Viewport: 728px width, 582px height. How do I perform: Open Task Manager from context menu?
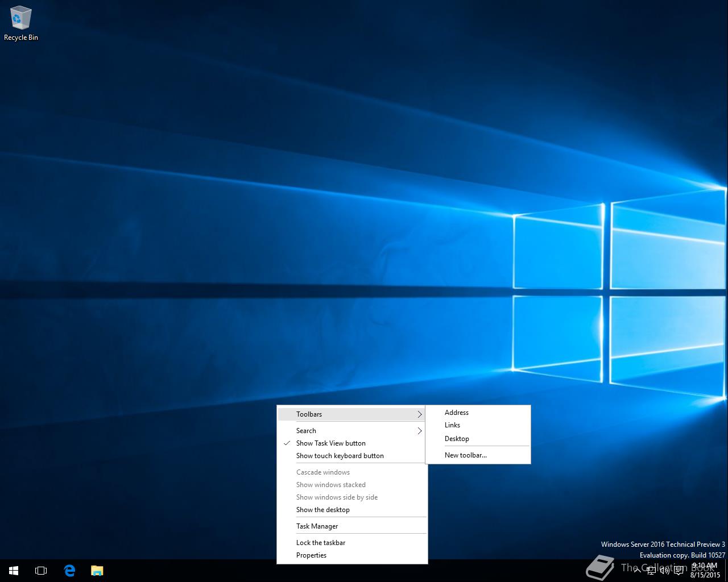coord(352,526)
